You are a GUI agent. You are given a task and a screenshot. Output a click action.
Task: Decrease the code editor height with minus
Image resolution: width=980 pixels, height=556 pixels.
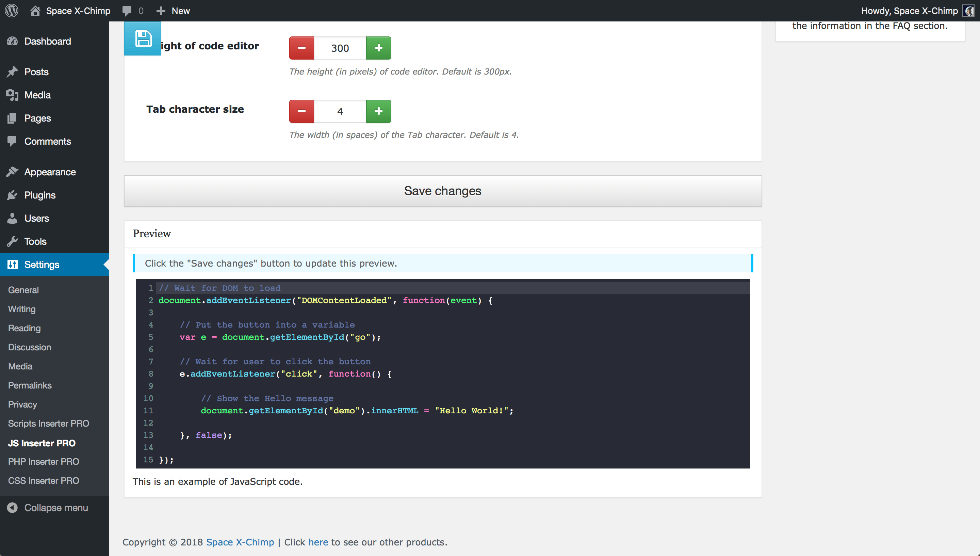301,48
